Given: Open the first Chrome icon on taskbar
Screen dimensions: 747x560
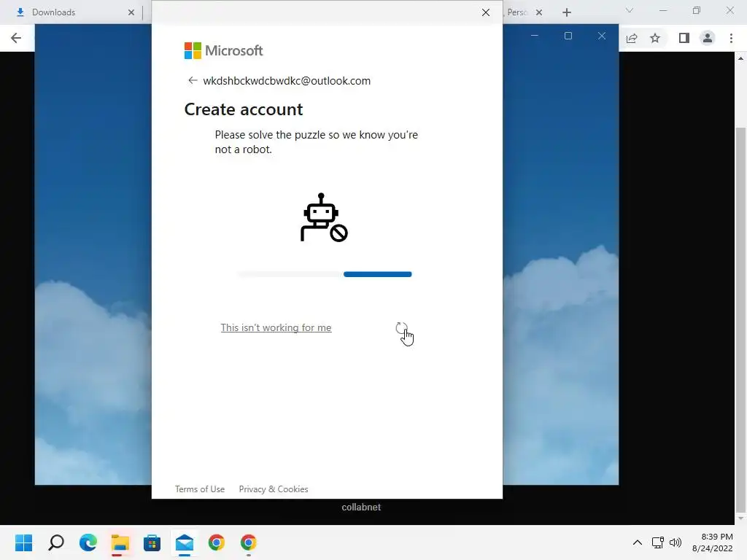Looking at the screenshot, I should tap(216, 542).
